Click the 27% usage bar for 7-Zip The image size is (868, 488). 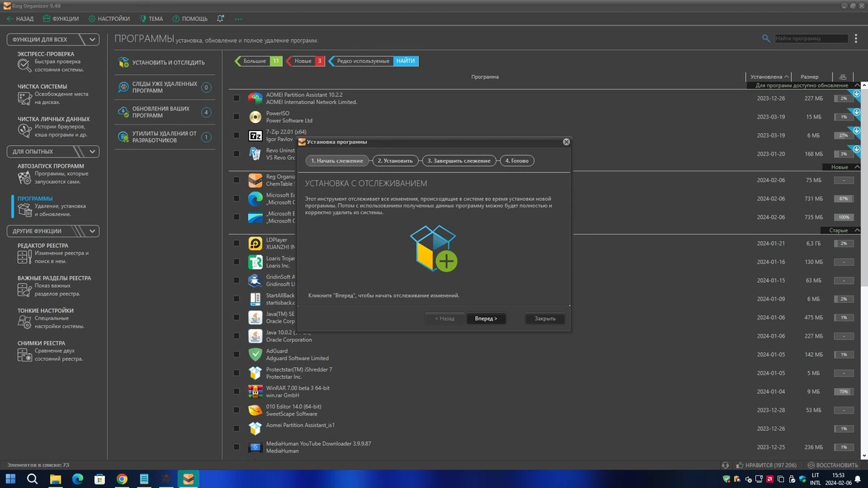[x=843, y=135]
